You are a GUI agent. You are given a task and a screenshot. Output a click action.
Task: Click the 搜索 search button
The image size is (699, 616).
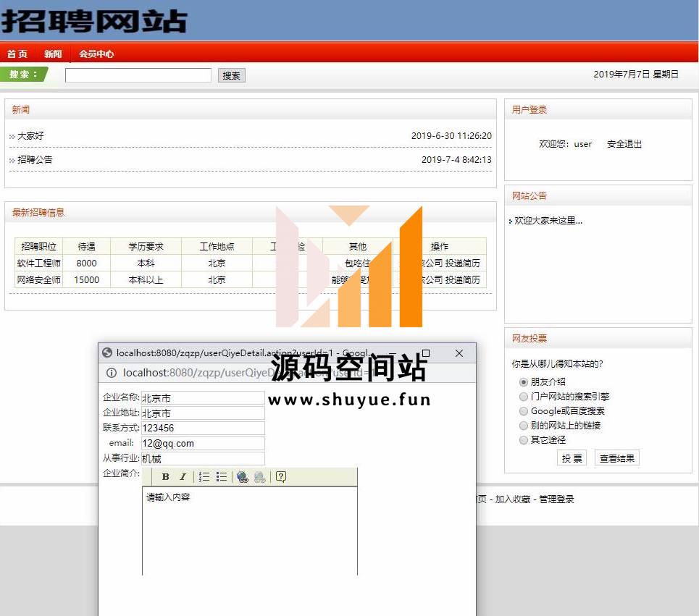pos(231,75)
